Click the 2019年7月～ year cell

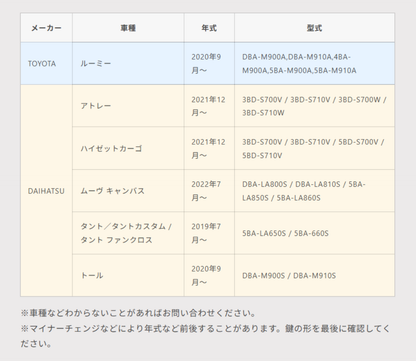(x=209, y=233)
